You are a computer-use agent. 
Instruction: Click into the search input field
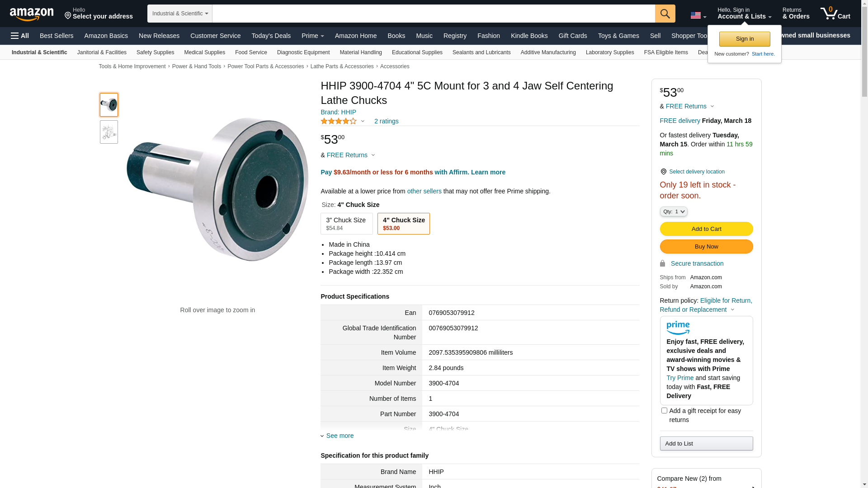click(x=433, y=14)
